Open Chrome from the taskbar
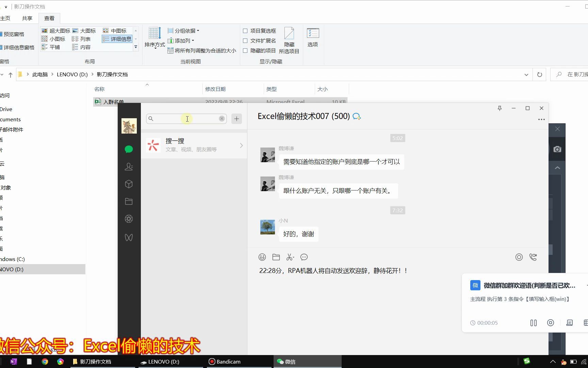 click(x=45, y=362)
